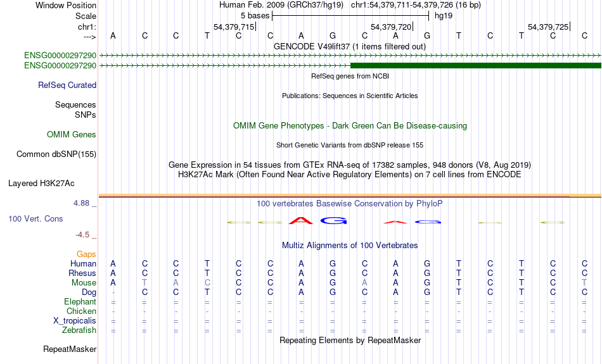
Task: Click the large blue 'G' conservation logo letter
Action: 333,220
